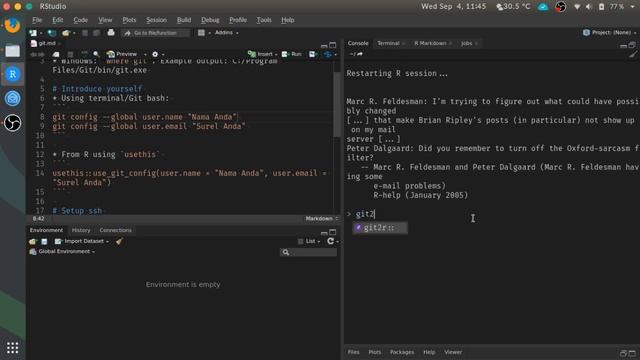The image size is (640, 360).
Task: Open the Tools menu
Action: (264, 20)
